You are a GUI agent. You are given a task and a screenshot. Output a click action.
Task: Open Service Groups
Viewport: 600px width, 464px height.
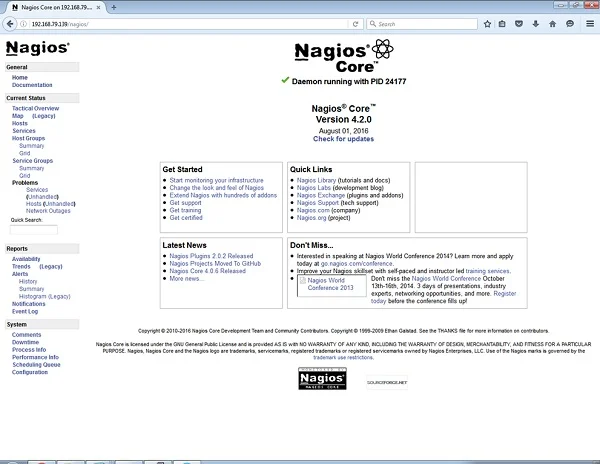(33, 161)
